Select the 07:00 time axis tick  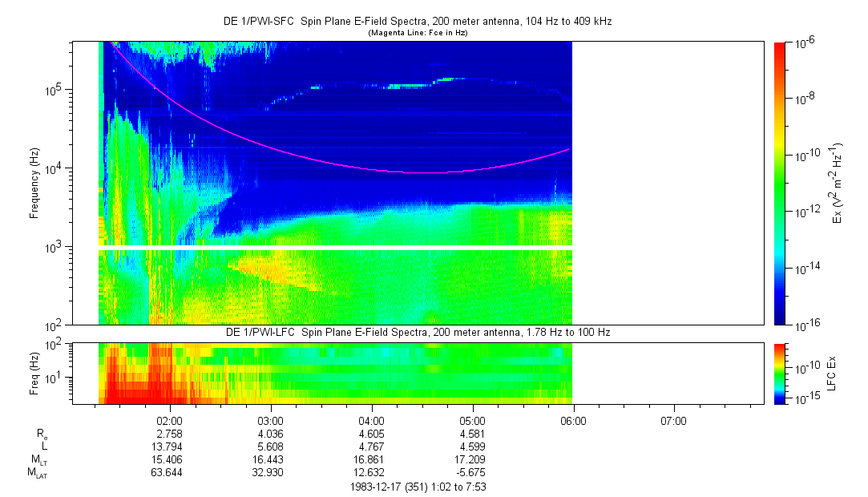click(674, 419)
